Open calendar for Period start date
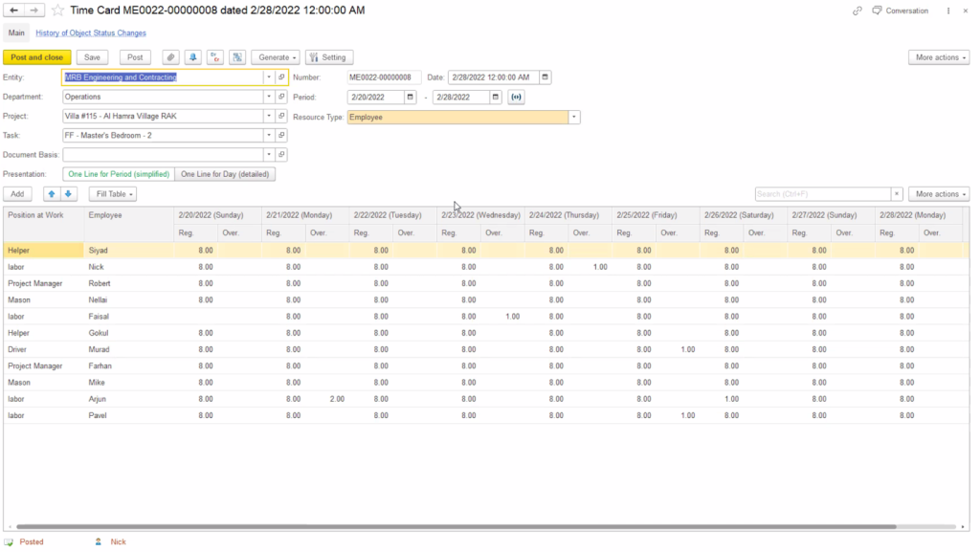 [x=410, y=98]
